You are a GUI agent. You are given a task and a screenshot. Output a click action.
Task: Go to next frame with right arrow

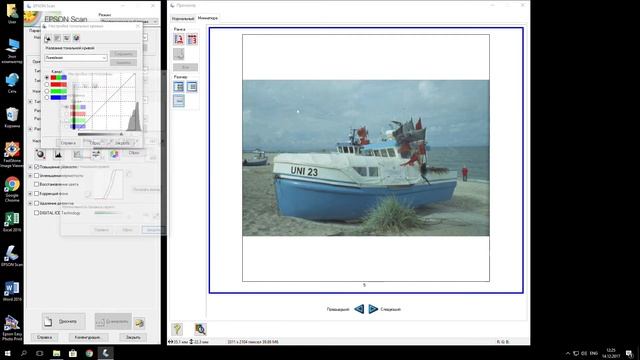click(373, 309)
